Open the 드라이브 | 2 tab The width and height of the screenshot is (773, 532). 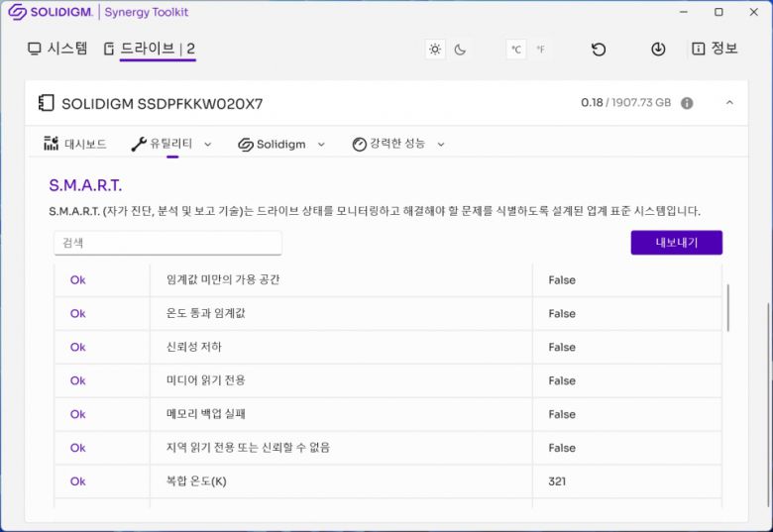[x=150, y=49]
